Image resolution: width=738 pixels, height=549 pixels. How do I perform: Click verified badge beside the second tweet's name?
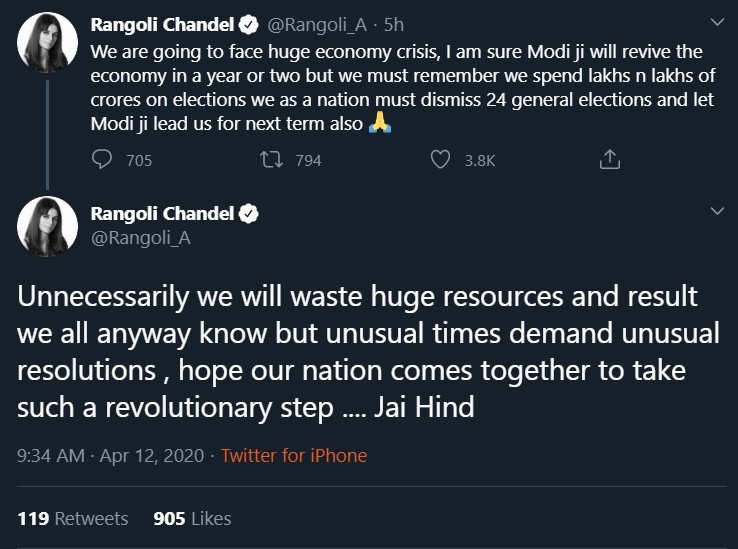pos(250,213)
